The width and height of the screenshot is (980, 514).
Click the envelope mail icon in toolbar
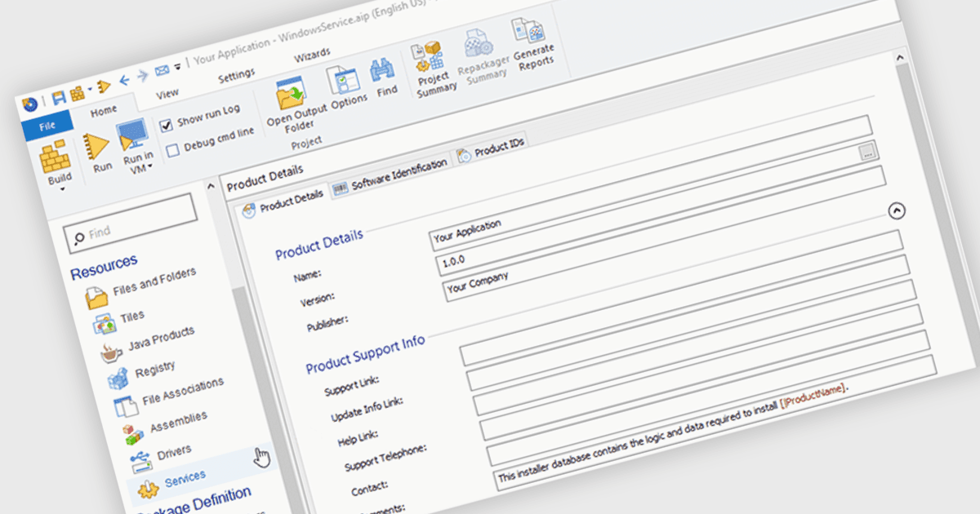[x=162, y=71]
